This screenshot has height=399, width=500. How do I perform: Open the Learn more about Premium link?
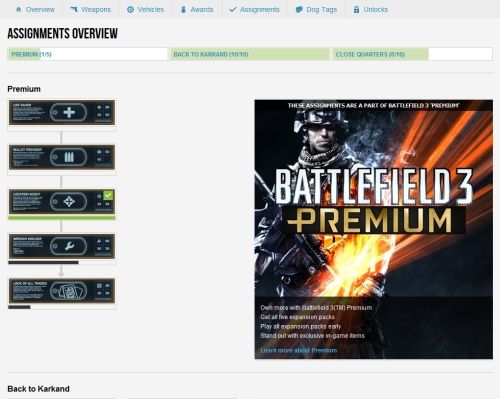pos(299,350)
